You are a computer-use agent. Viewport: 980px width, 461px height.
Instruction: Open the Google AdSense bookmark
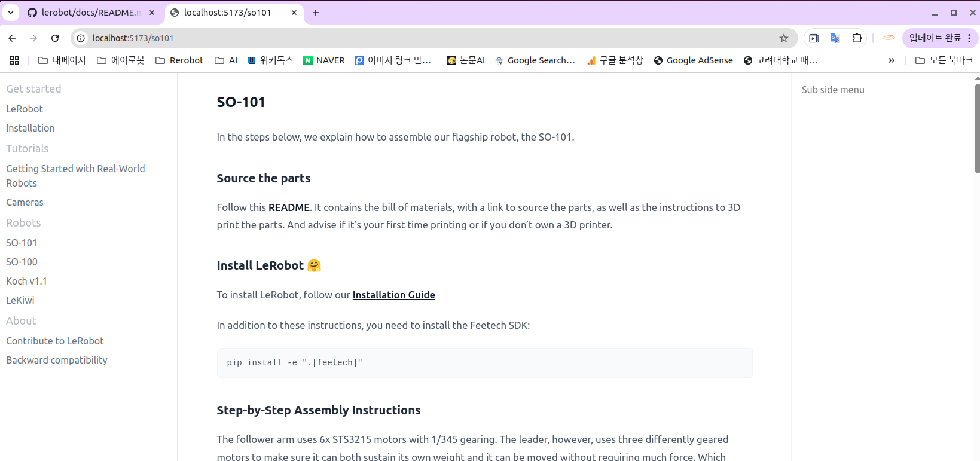(x=694, y=60)
